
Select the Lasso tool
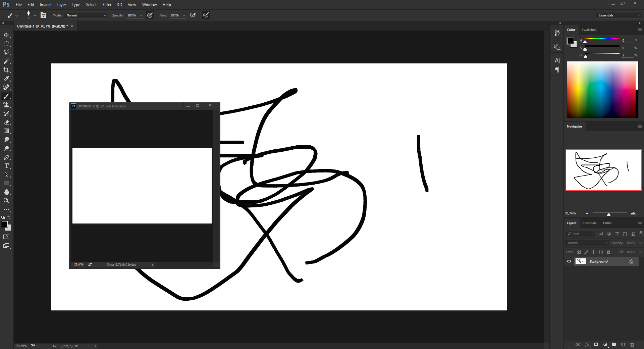tap(6, 52)
